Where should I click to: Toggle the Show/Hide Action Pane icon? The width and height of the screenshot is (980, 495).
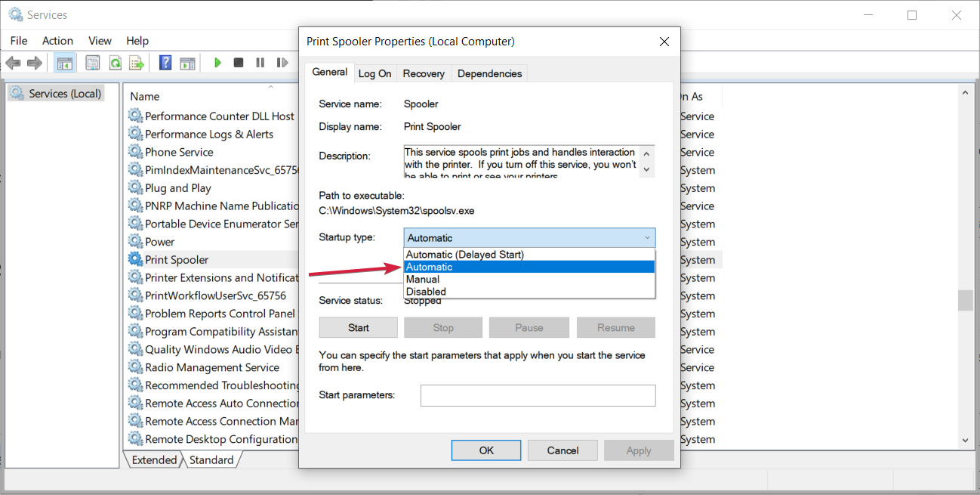point(187,63)
